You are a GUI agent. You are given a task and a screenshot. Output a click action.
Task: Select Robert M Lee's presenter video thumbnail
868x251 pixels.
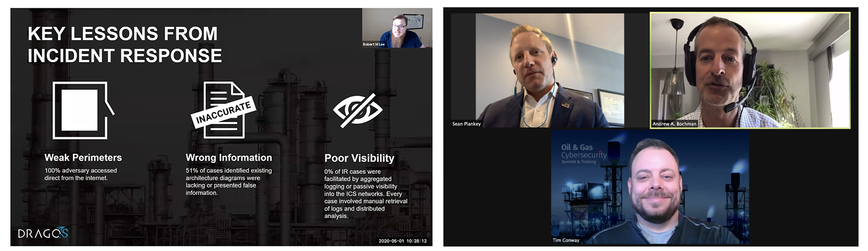click(397, 28)
